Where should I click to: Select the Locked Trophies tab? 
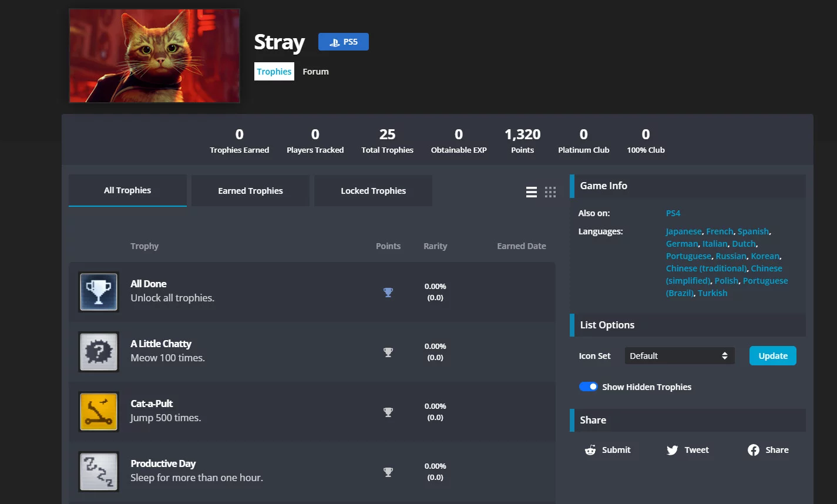(374, 191)
